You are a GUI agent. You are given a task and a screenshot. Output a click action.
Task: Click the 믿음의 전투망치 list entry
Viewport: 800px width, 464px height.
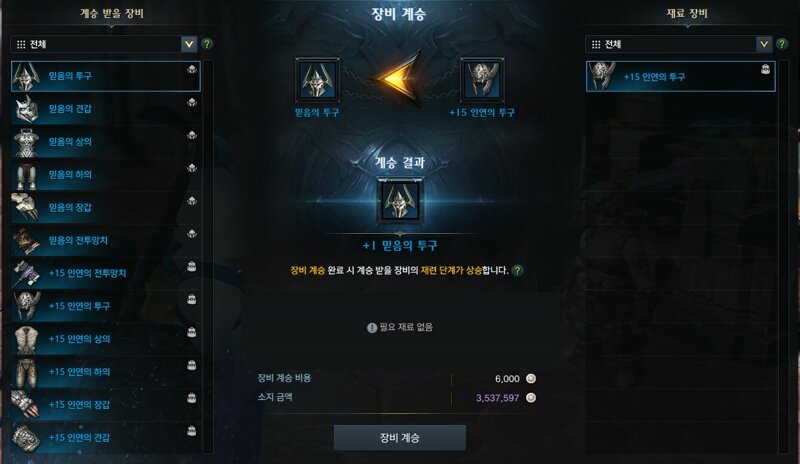(106, 240)
